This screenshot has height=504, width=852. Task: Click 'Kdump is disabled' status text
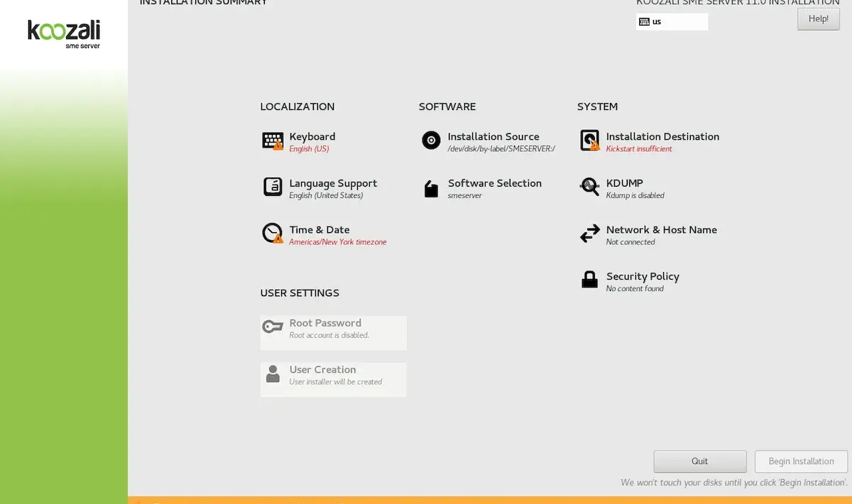[635, 195]
